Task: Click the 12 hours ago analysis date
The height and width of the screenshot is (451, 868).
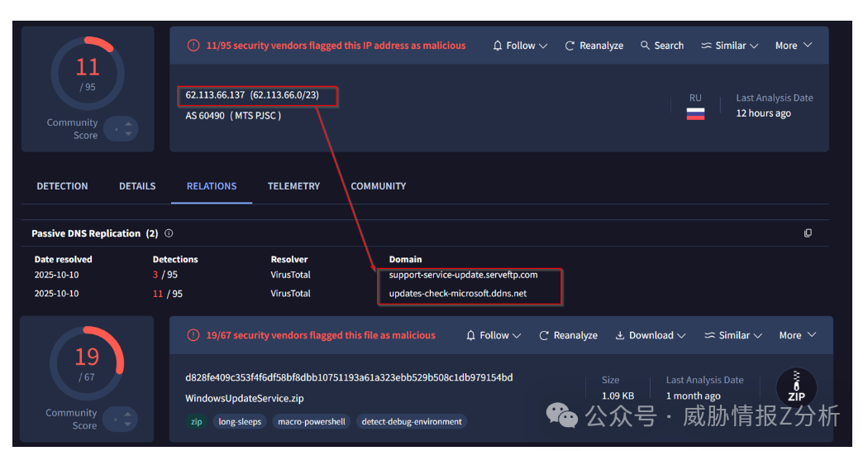Action: [763, 113]
